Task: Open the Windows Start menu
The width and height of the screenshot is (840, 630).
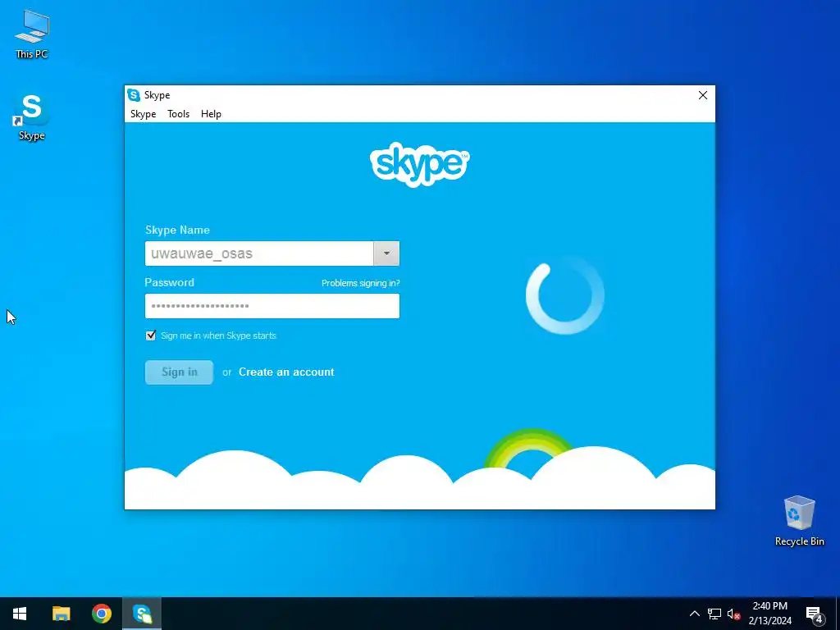Action: click(20, 614)
